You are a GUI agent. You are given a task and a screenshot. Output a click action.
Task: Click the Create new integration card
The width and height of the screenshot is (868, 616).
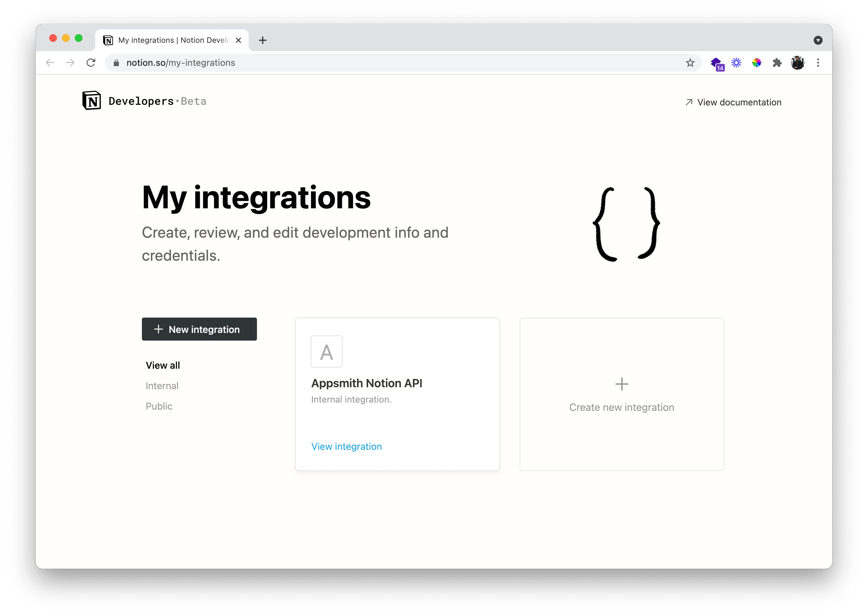[621, 395]
